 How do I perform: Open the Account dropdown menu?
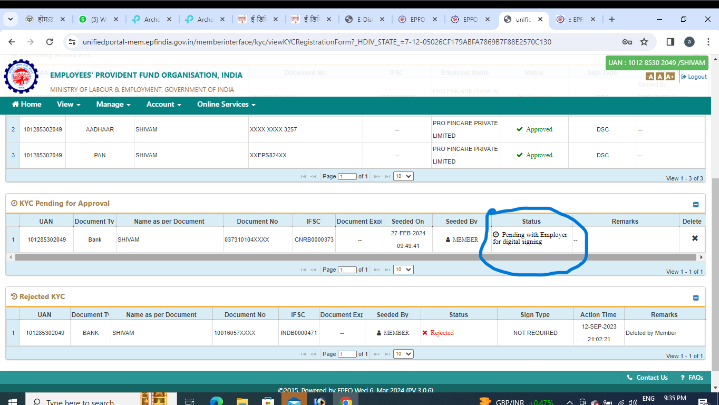pos(163,105)
